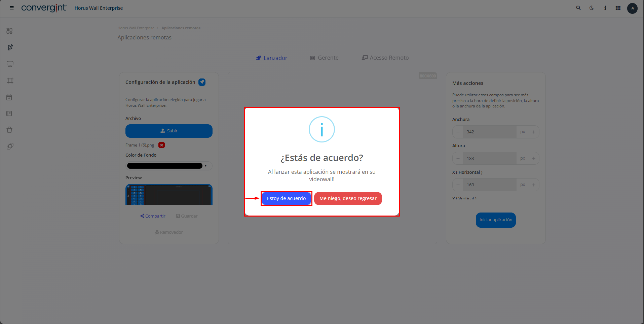Open the trash icon in sidebar
The width and height of the screenshot is (644, 324).
tap(9, 130)
